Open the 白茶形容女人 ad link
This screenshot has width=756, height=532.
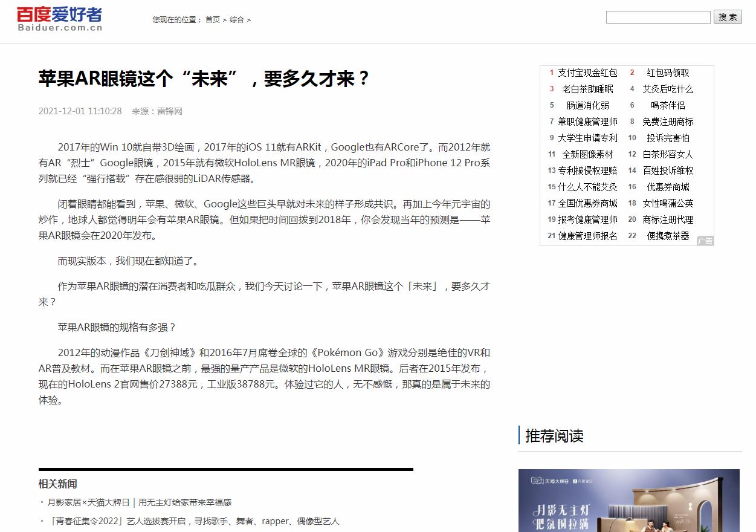[x=668, y=154]
